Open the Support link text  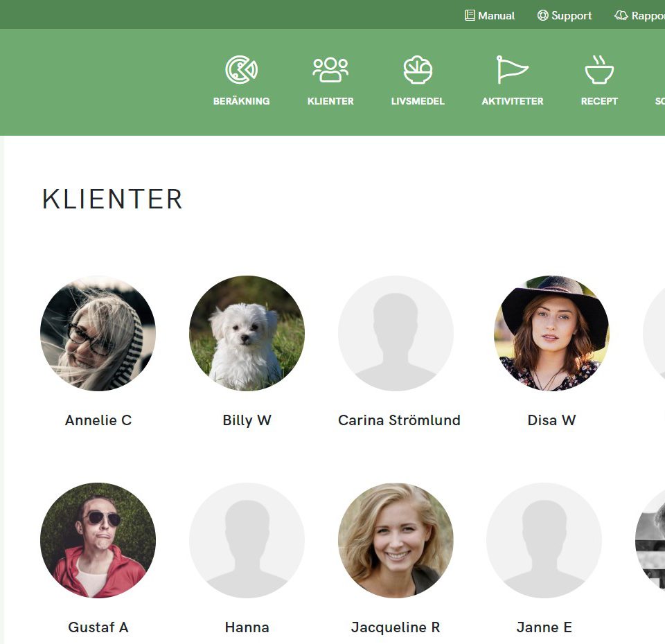click(571, 16)
